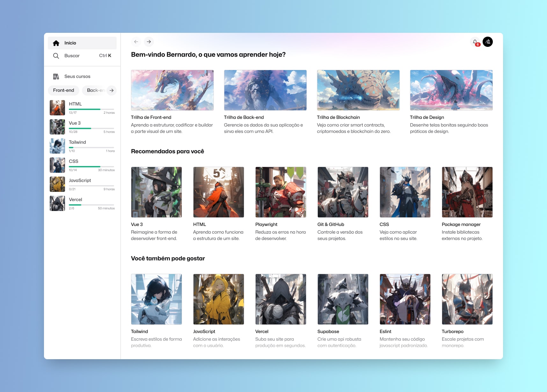
Task: Click the sidebar Vercel course thumbnail
Action: pyautogui.click(x=57, y=203)
